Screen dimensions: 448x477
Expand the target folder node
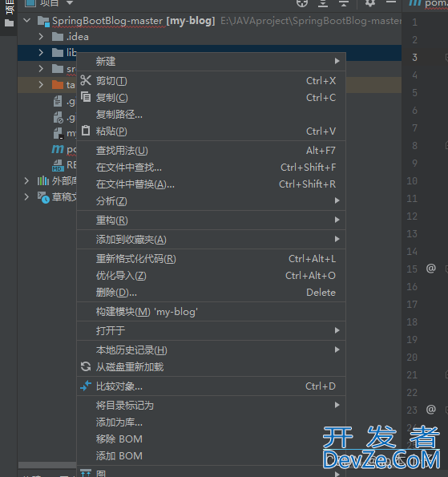(x=41, y=84)
